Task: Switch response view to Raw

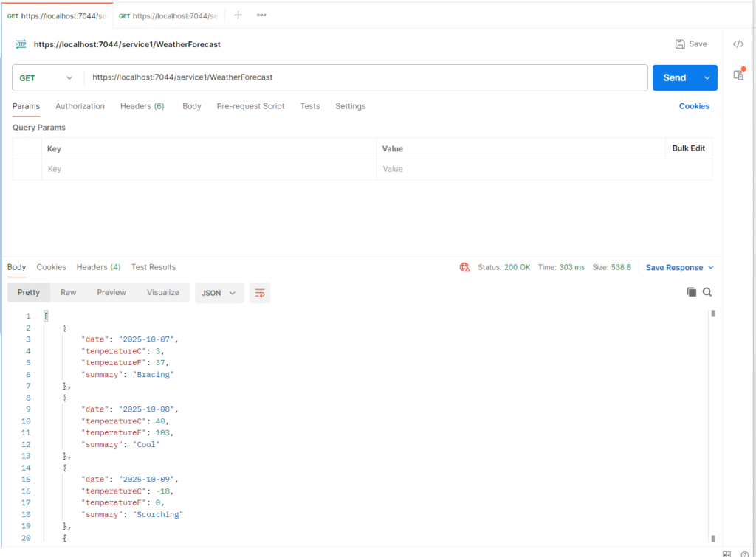Action: point(69,293)
